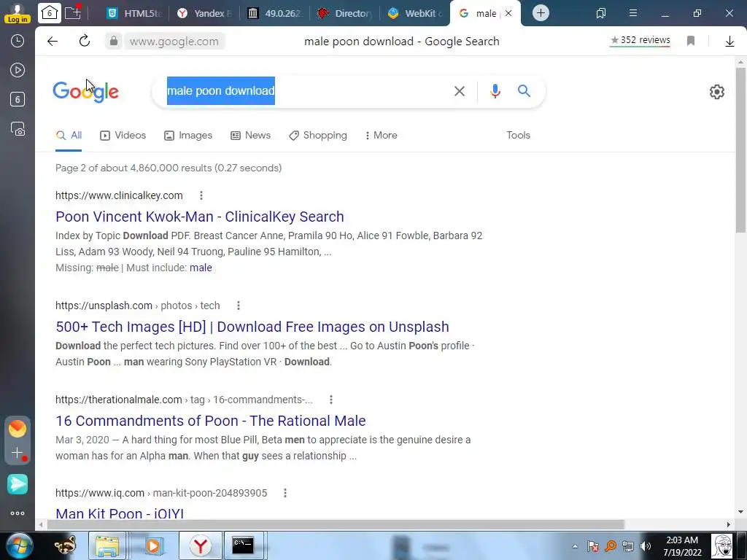Clear the search box with X
This screenshot has width=747, height=560.
click(460, 91)
